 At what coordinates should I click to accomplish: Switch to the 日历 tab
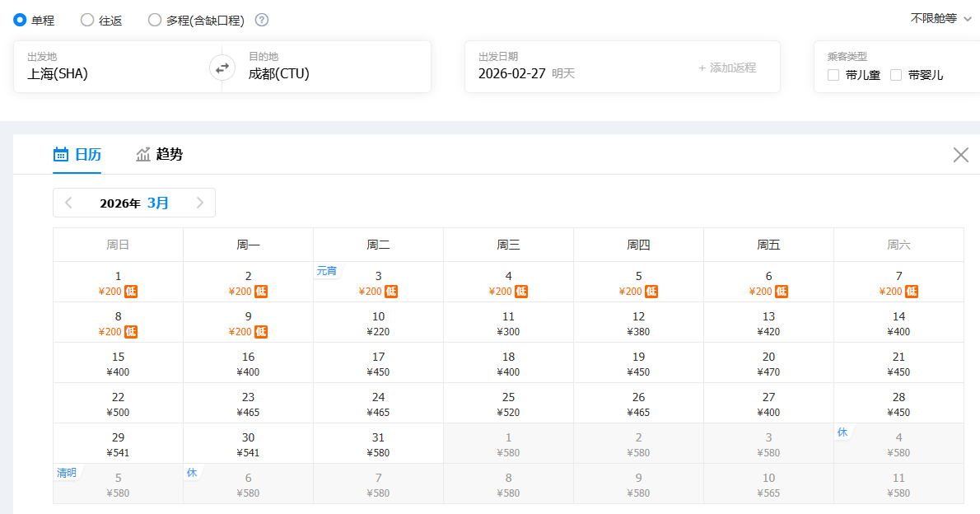[x=77, y=154]
